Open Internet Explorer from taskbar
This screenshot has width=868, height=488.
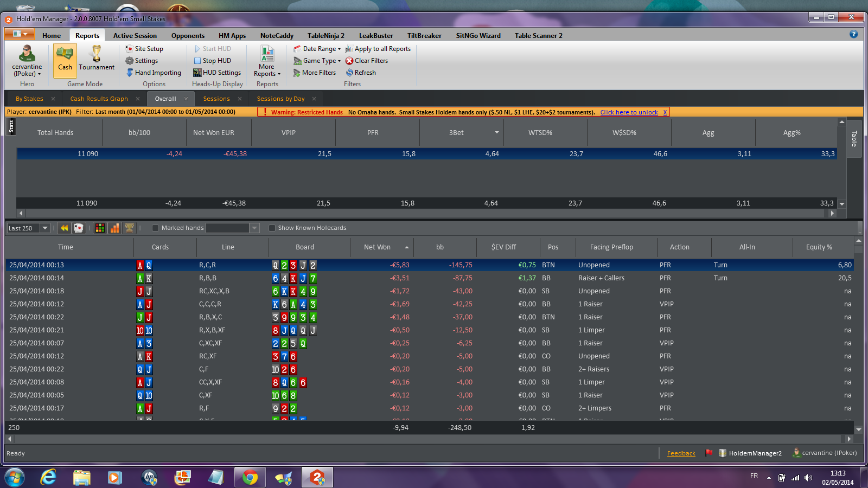(49, 477)
